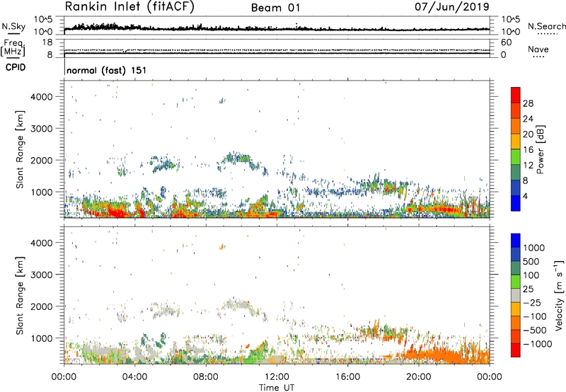Screen dimensions: 566x392
Task: Select the 'normal (fast) 151' mode text
Action: 107,70
